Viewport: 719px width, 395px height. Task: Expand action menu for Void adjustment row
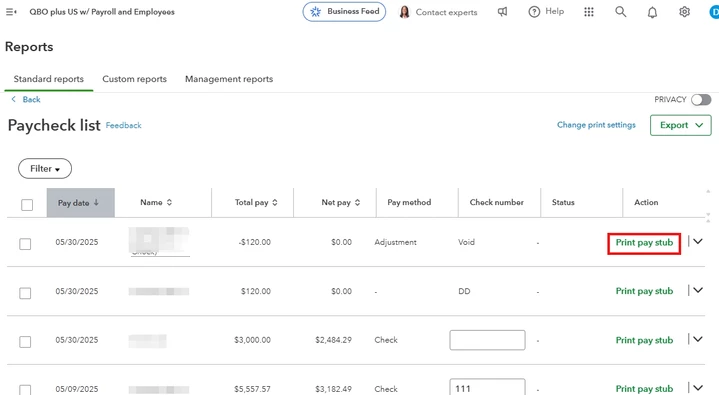(x=697, y=241)
